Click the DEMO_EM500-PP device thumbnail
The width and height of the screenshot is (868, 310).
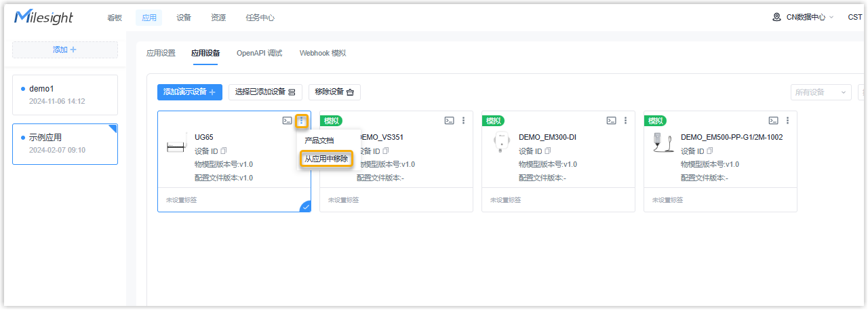click(662, 143)
